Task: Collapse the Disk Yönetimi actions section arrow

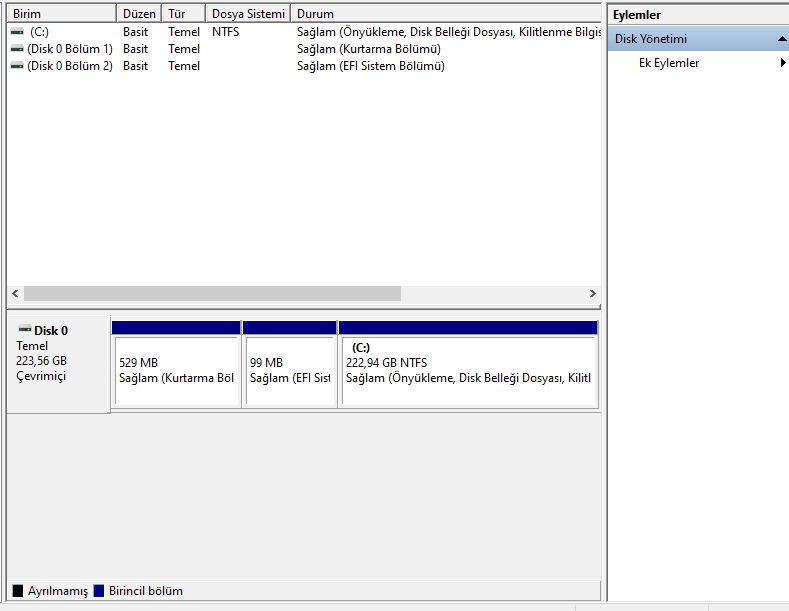Action: [x=781, y=39]
